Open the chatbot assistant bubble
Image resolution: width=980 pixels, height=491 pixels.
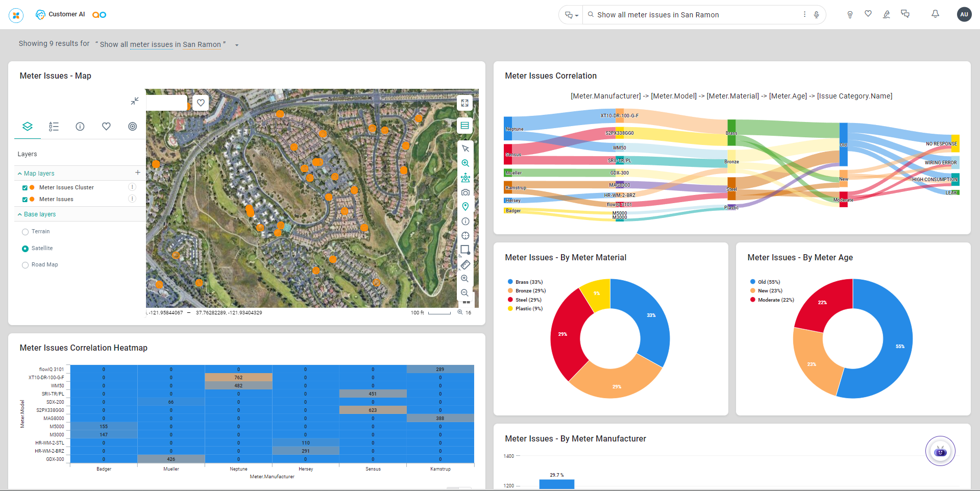(940, 451)
